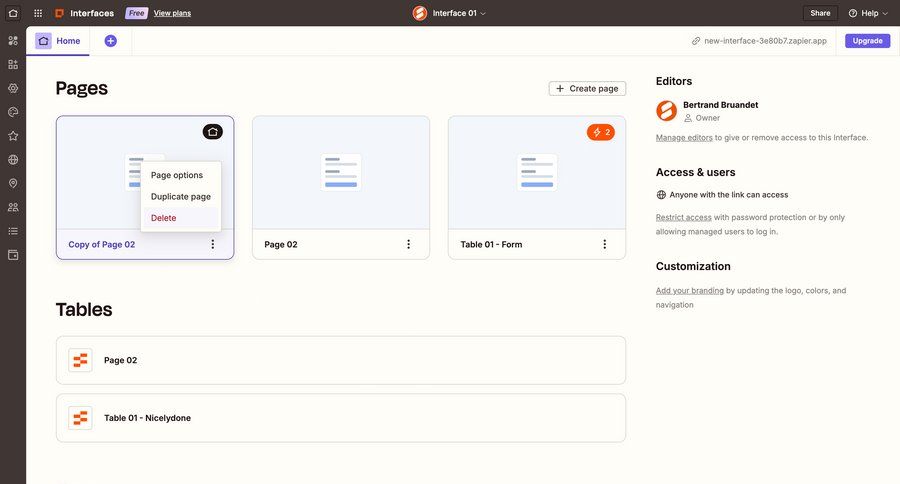Screen dimensions: 900x484
Task: Click the purple Upgrade button
Action: (867, 41)
